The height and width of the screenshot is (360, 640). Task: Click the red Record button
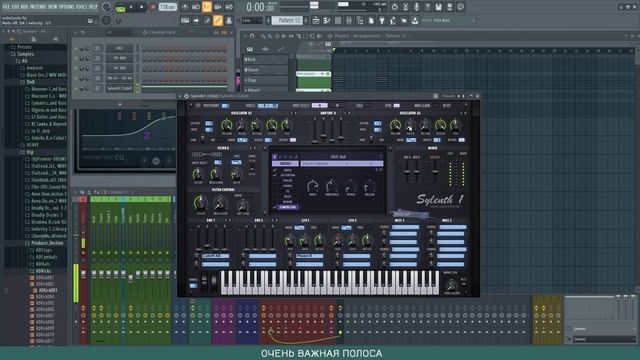pyautogui.click(x=153, y=7)
